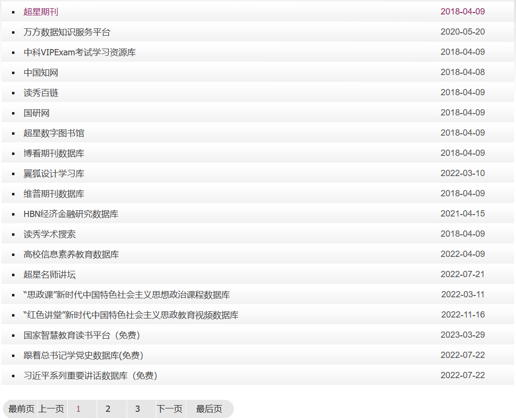Open HBN经济金融研究数据库
The height and width of the screenshot is (420, 516).
pyautogui.click(x=71, y=214)
